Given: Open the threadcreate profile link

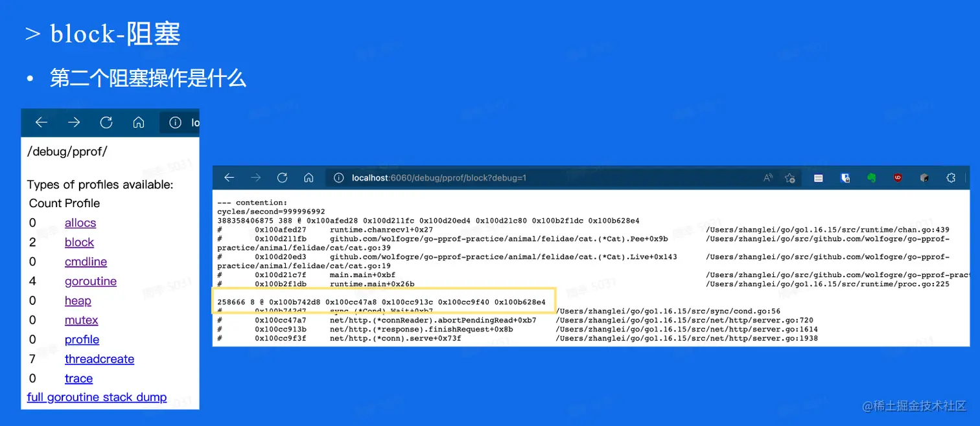Looking at the screenshot, I should click(99, 359).
